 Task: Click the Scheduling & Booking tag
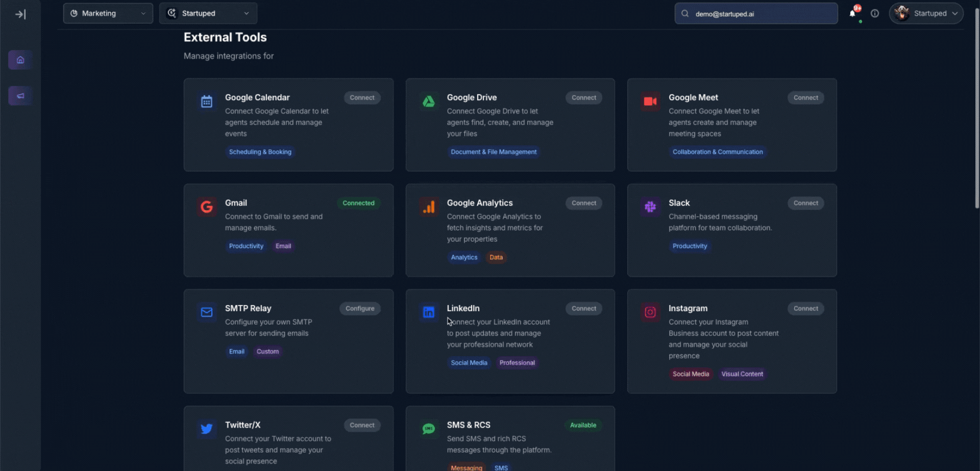point(260,152)
